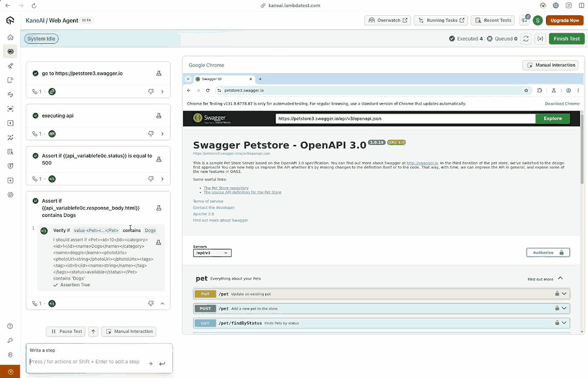Click the padlock on the PUT /pet endpoint

point(557,294)
